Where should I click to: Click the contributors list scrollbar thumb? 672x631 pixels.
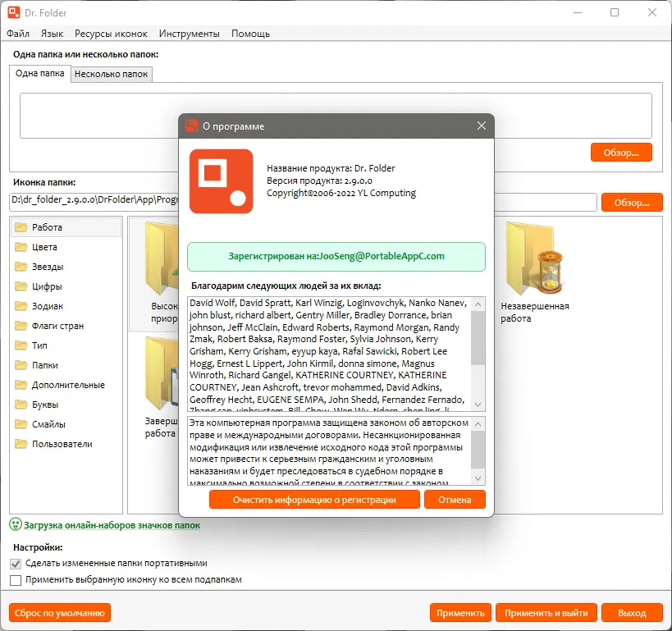pos(478,338)
